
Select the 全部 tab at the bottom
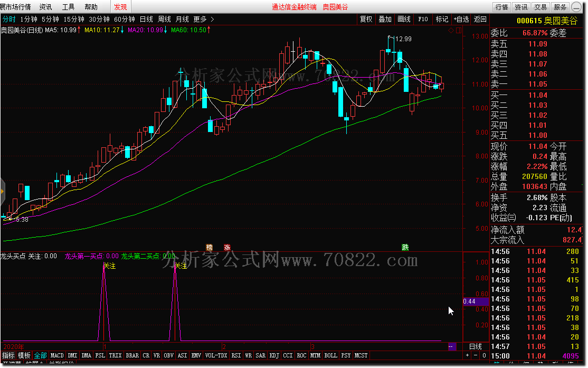41,355
